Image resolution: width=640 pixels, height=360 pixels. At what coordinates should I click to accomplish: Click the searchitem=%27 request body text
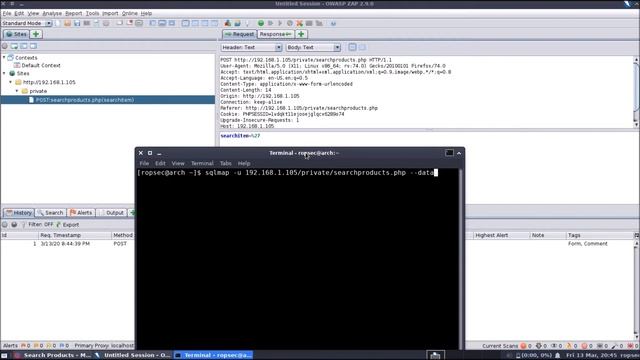(240, 136)
